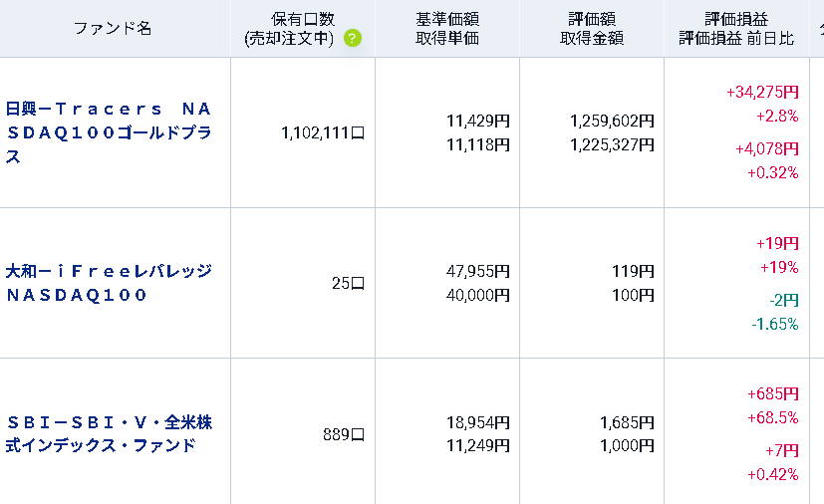Screen dimensions: 824x504
Task: Click the 1,259,602円 valuation amount
Action: click(x=612, y=121)
